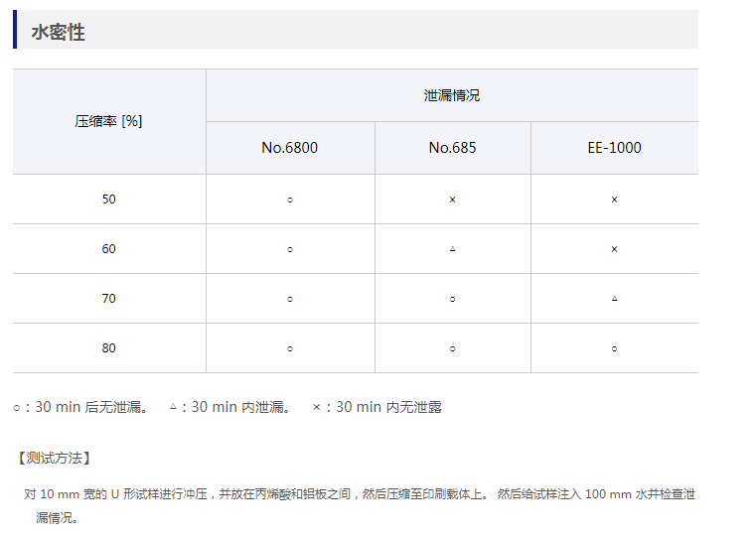Click the cross symbol for EE-1000 at 60%
This screenshot has width=756, height=539.
(614, 249)
